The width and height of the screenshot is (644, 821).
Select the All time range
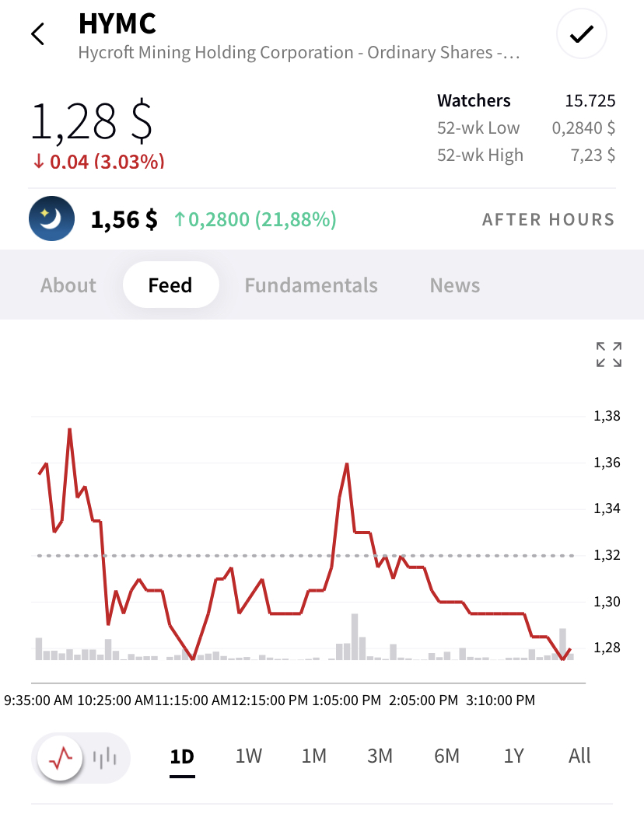(x=579, y=756)
